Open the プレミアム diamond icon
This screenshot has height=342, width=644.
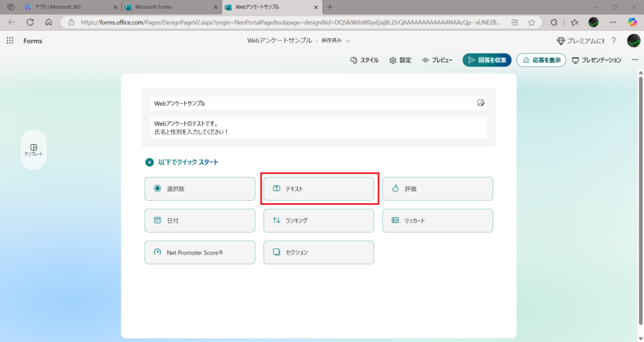click(x=561, y=41)
